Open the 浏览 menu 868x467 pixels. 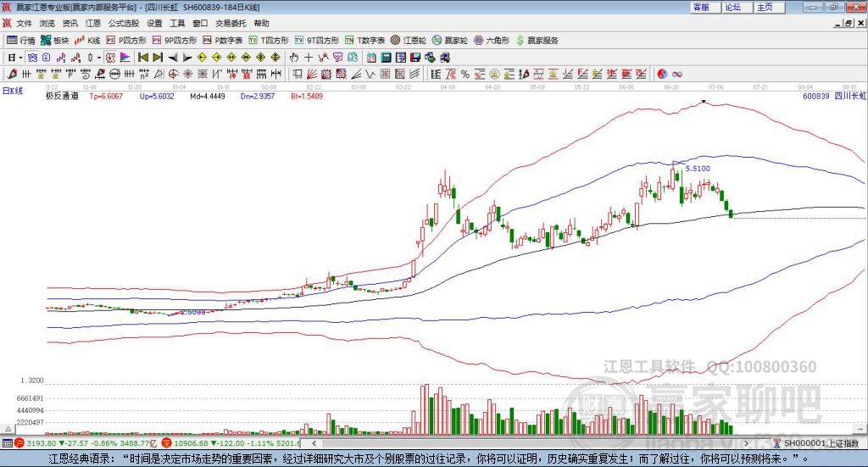coord(47,23)
